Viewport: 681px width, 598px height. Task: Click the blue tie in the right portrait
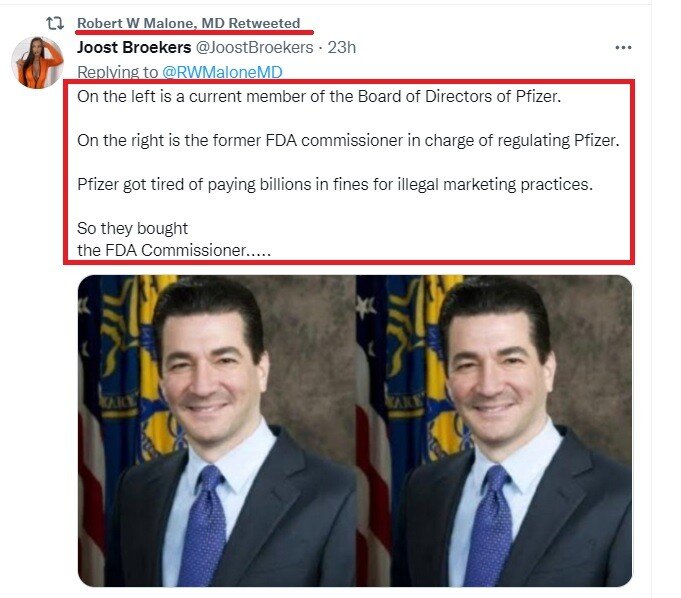[489, 525]
